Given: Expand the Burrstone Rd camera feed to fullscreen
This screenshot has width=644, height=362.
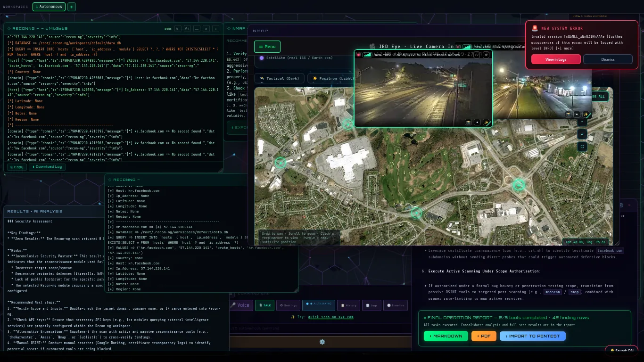Looking at the screenshot, I should (477, 55).
